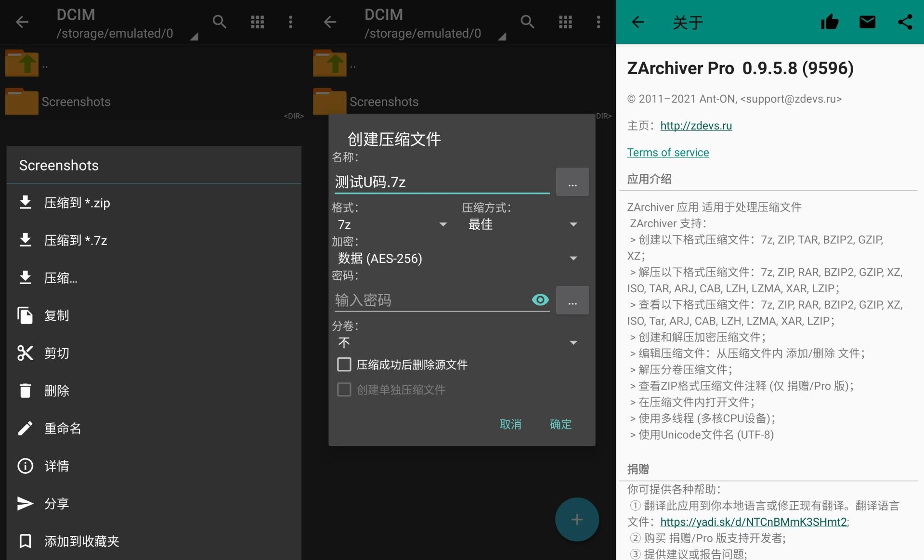Open the Terms of service link
The image size is (924, 560).
pyautogui.click(x=668, y=152)
